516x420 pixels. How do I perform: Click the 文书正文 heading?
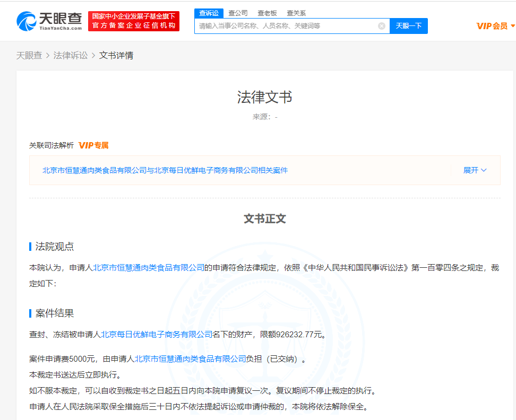pos(264,218)
